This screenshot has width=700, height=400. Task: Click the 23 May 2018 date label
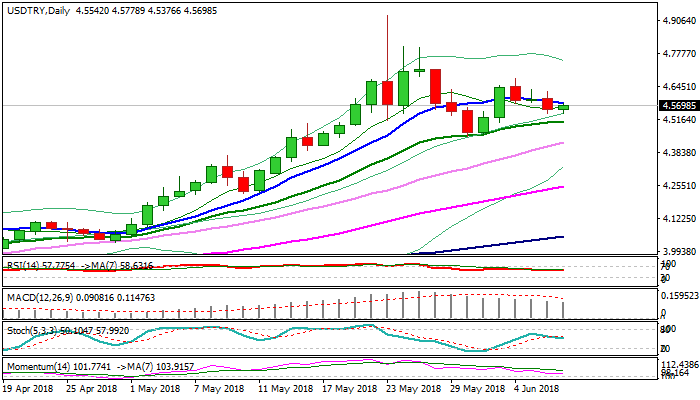click(x=412, y=387)
